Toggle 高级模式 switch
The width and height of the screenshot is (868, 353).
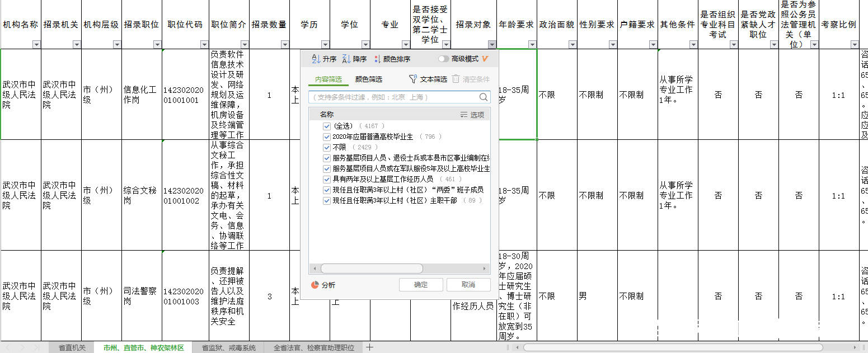[443, 59]
